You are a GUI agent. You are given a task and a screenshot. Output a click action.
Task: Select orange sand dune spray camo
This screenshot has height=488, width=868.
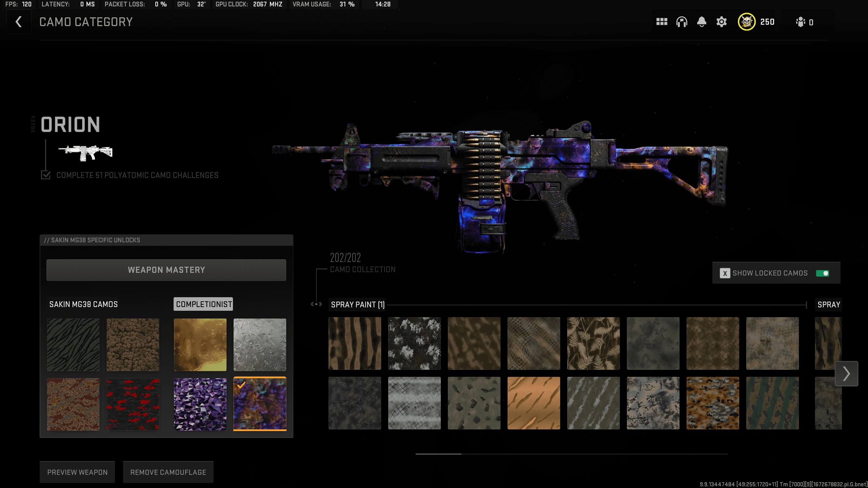tap(534, 403)
